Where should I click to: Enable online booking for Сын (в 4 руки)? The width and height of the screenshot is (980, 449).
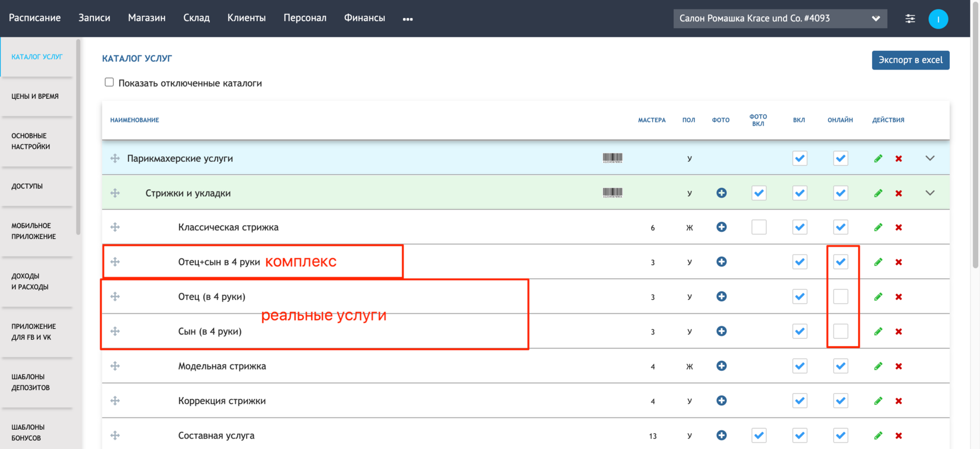coord(841,331)
